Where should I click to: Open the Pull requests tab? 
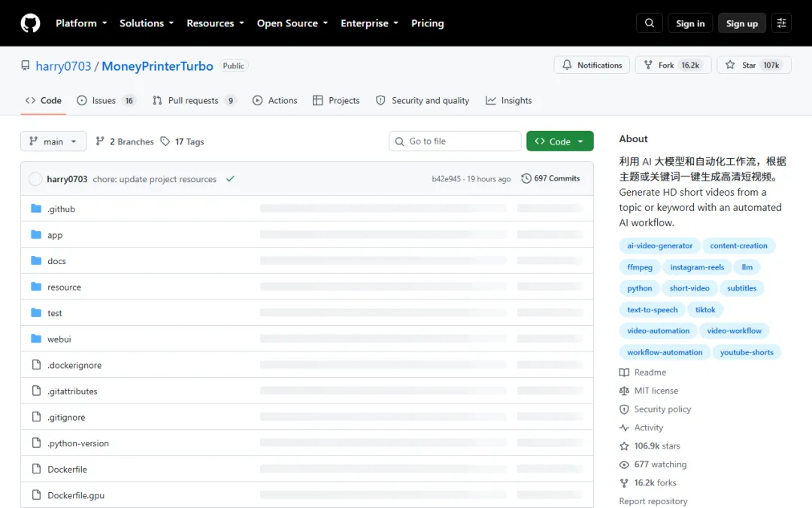click(x=194, y=101)
